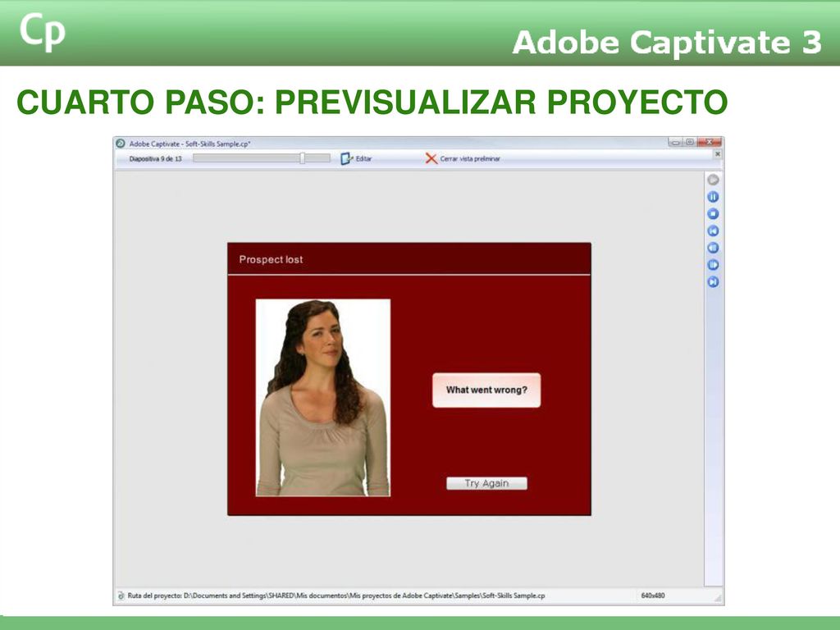Click the What went wrong? button
The height and width of the screenshot is (630, 840).
[x=486, y=390]
